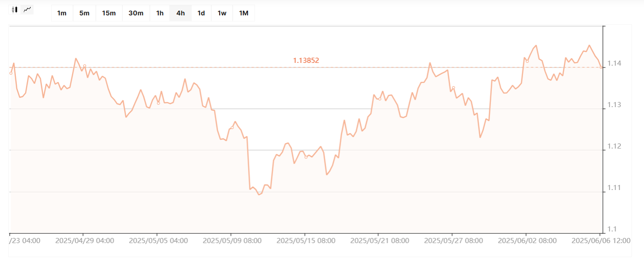Select the 1m timeframe
The width and height of the screenshot is (644, 258).
(62, 13)
